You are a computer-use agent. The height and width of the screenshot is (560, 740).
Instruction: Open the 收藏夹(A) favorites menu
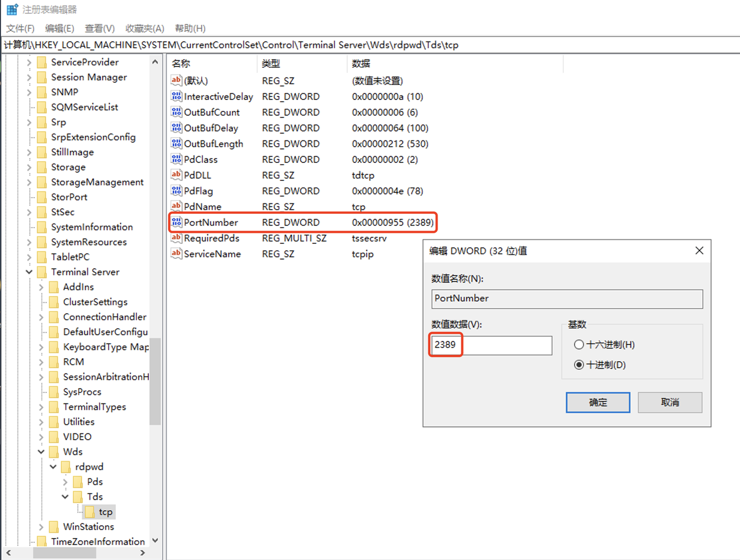(x=145, y=28)
